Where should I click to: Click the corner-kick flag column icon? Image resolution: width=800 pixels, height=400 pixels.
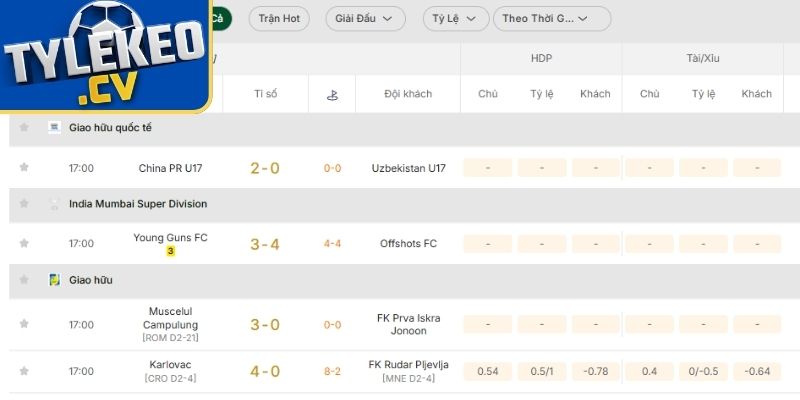point(331,94)
